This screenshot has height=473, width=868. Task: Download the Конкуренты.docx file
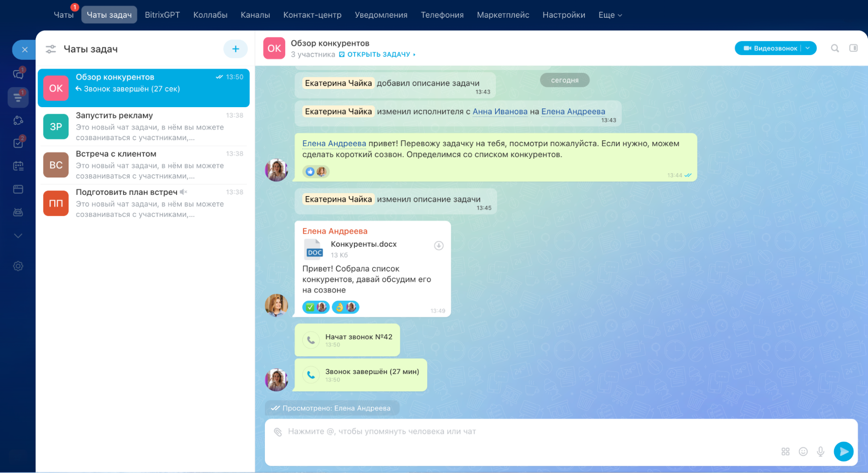tap(439, 246)
